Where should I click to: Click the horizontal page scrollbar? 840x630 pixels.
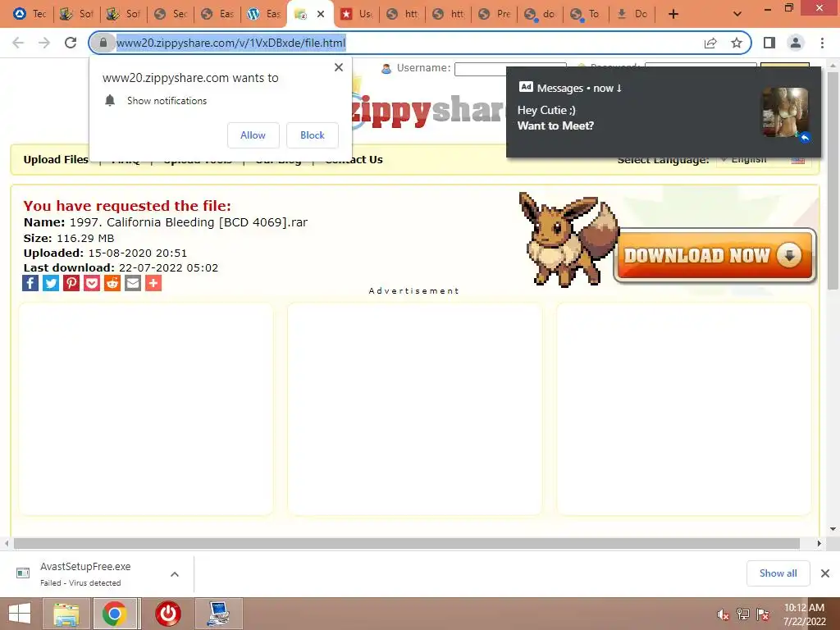click(x=407, y=543)
